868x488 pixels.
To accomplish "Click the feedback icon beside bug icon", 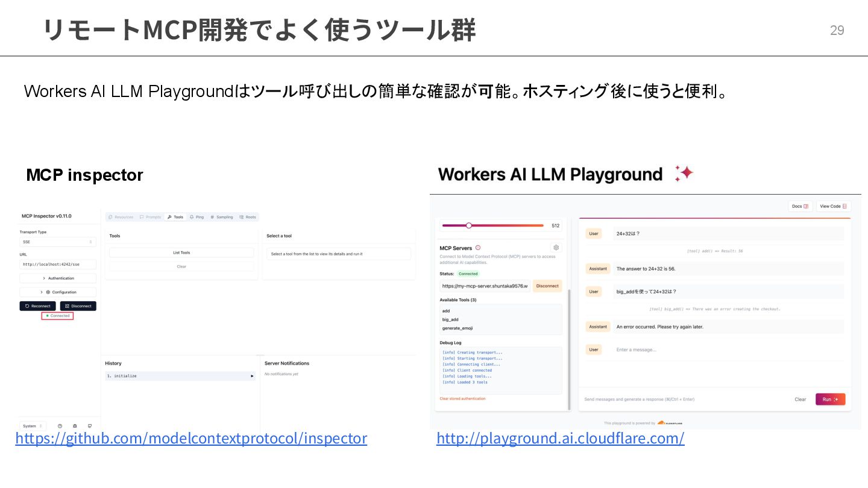I will [90, 426].
